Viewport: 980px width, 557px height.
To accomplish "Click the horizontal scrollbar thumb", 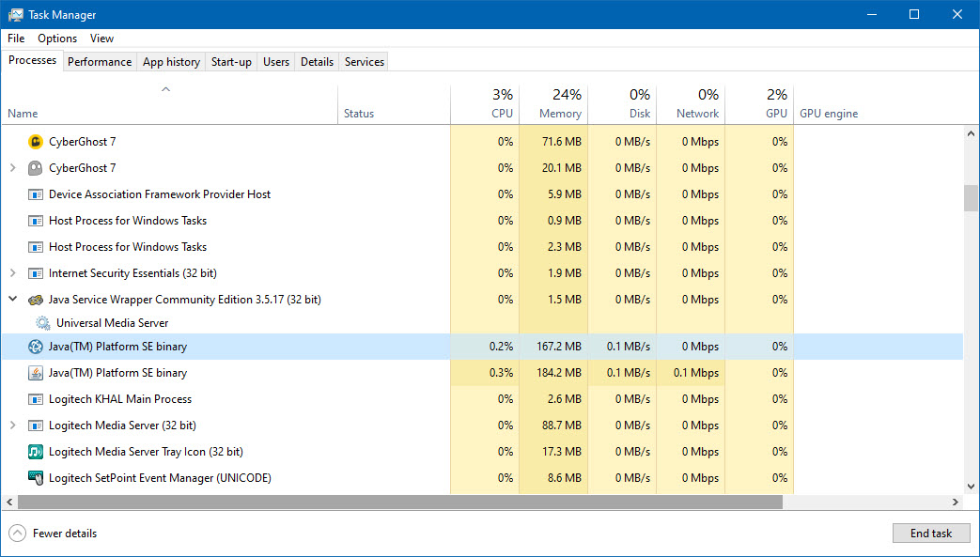I will point(400,502).
